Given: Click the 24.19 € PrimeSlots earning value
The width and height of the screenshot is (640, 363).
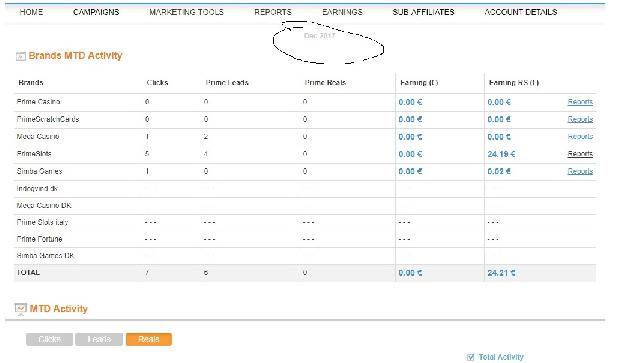Looking at the screenshot, I should coord(501,154).
